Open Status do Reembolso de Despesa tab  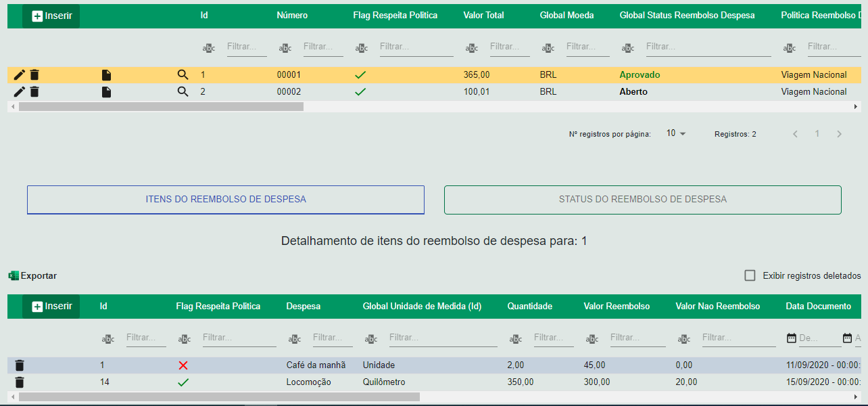point(642,200)
